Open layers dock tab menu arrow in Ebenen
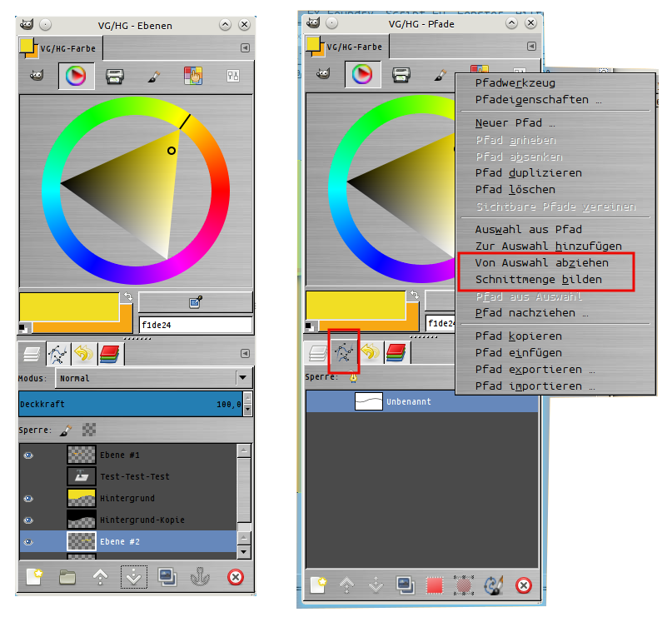Image resolution: width=672 pixels, height=622 pixels. click(x=245, y=353)
